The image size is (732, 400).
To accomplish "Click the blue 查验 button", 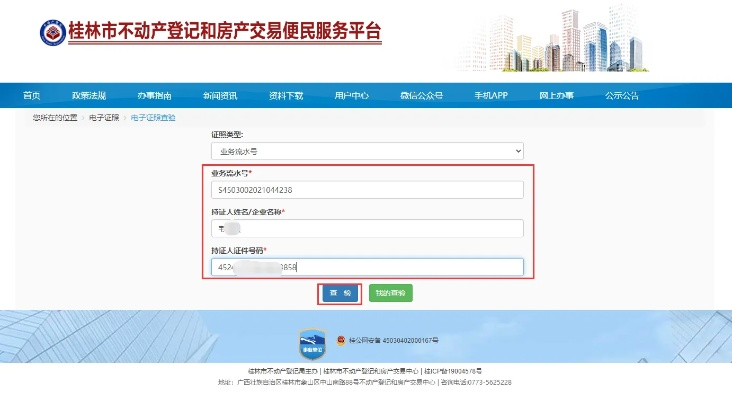I will point(340,293).
